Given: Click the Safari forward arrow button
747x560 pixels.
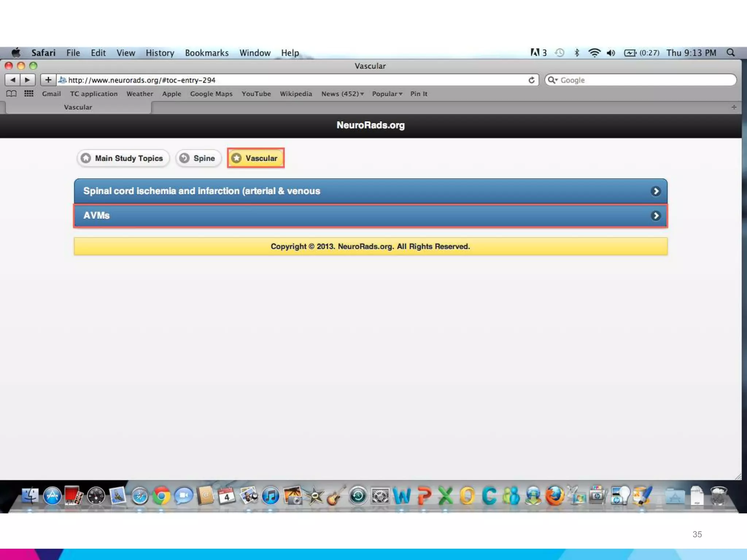Looking at the screenshot, I should pos(28,80).
